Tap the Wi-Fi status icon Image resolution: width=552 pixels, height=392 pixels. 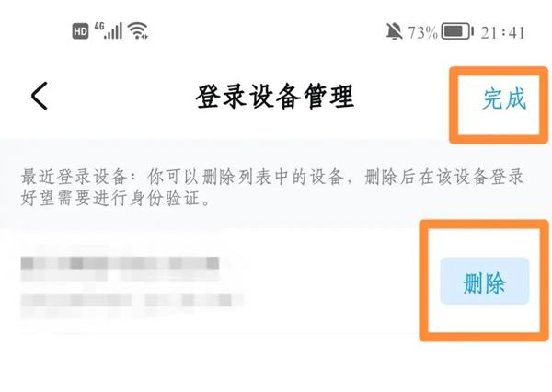[x=138, y=30]
